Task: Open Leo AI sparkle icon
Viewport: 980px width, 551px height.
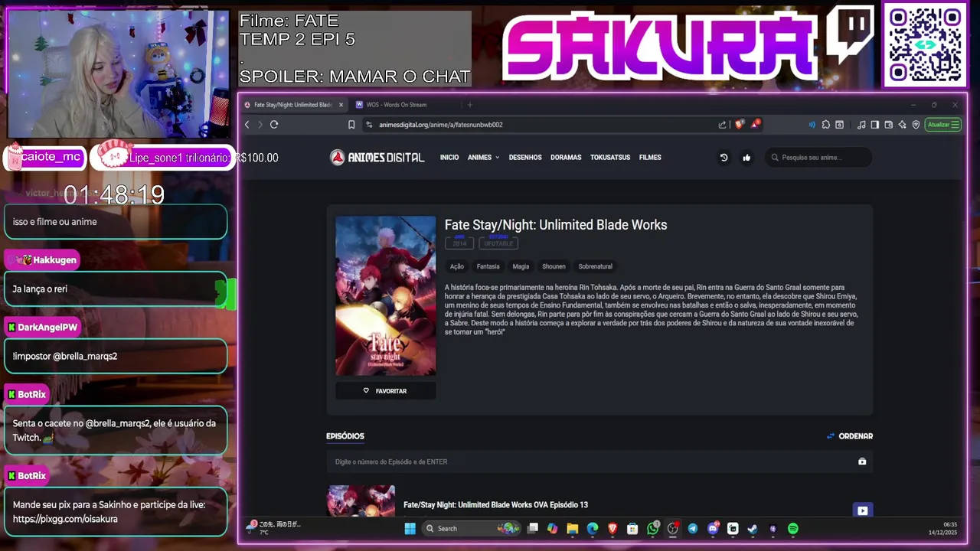Action: pos(903,125)
